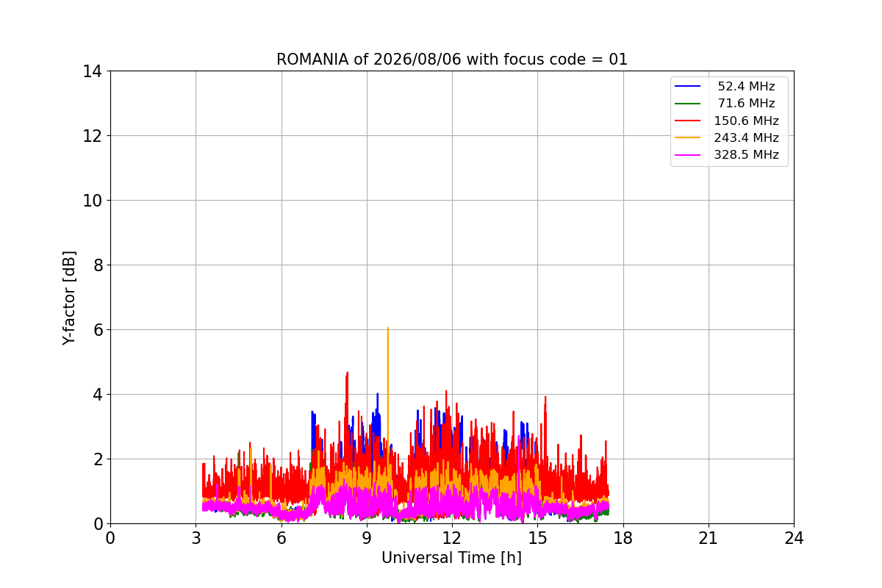Click the orange spike peak near 6 dB
Screen dimensions: 882x588
point(387,329)
